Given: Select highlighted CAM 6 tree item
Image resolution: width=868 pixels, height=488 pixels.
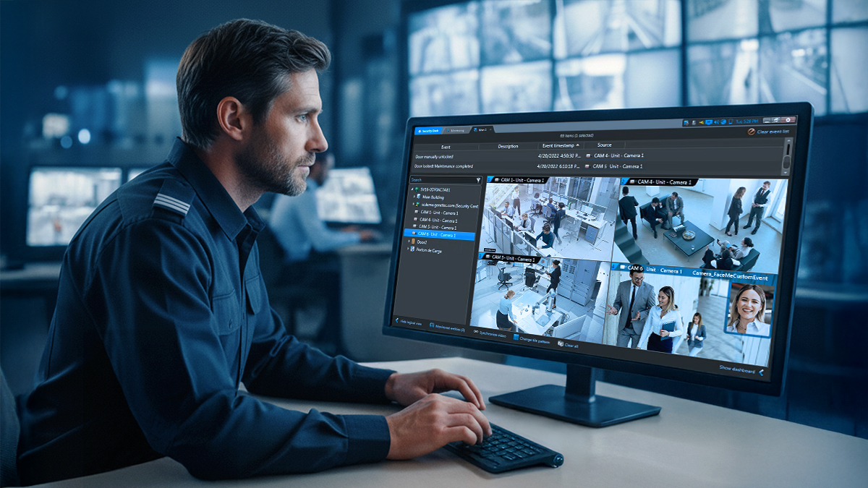Looking at the screenshot, I should click(439, 235).
